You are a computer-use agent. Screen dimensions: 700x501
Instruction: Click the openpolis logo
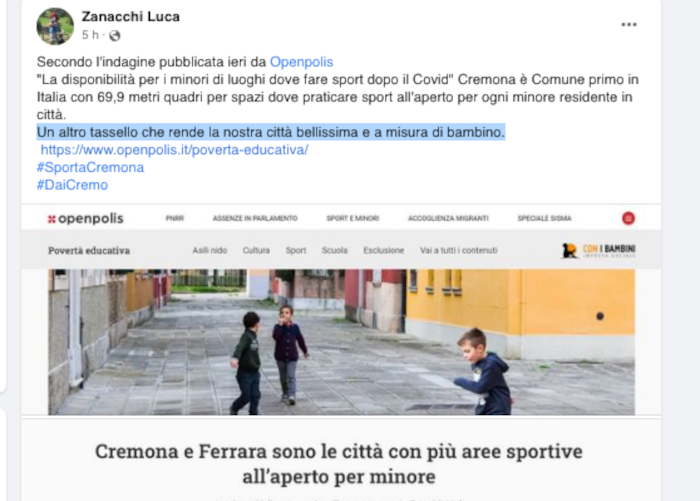click(x=86, y=218)
